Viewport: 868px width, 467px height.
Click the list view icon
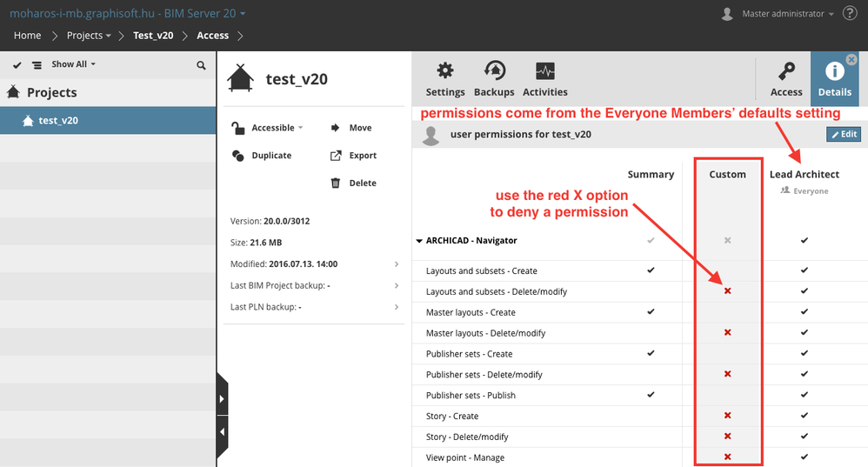(x=37, y=64)
